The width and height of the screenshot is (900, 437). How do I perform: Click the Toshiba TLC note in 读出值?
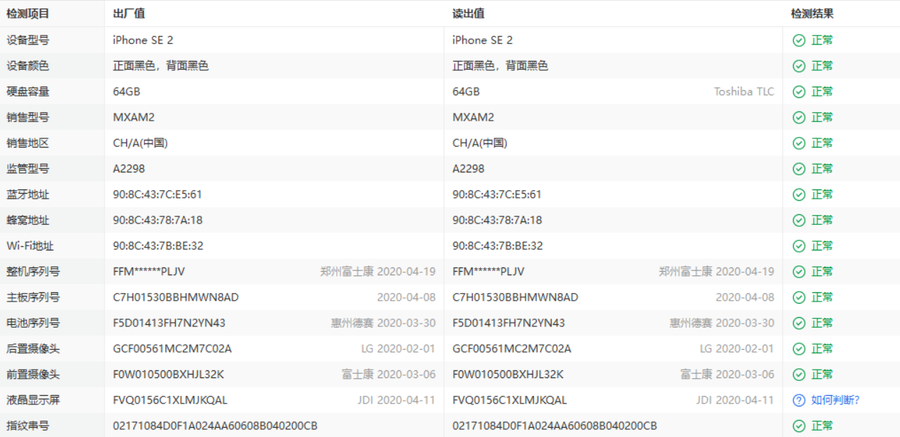744,92
